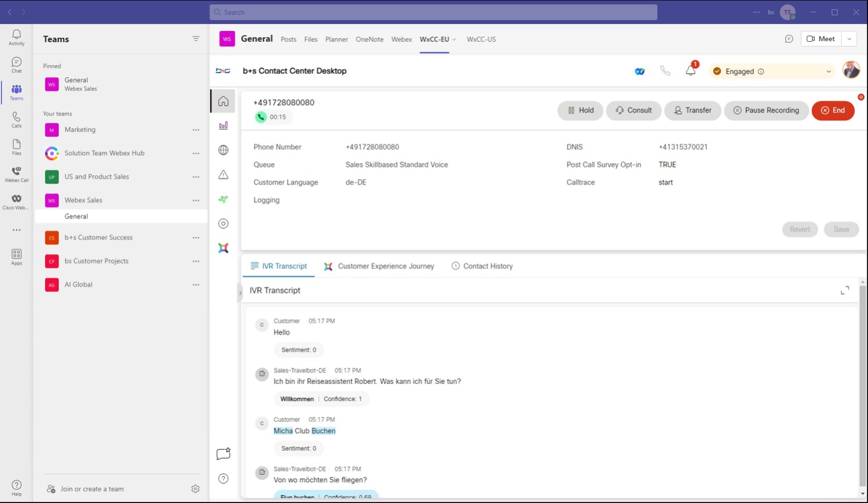Open the green plane icon in sidebar

pos(223,199)
